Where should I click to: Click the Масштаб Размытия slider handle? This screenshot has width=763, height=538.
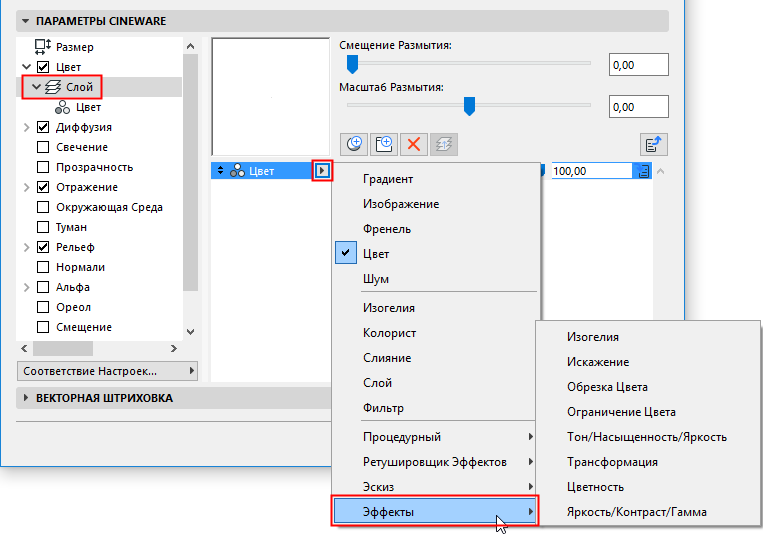[469, 106]
